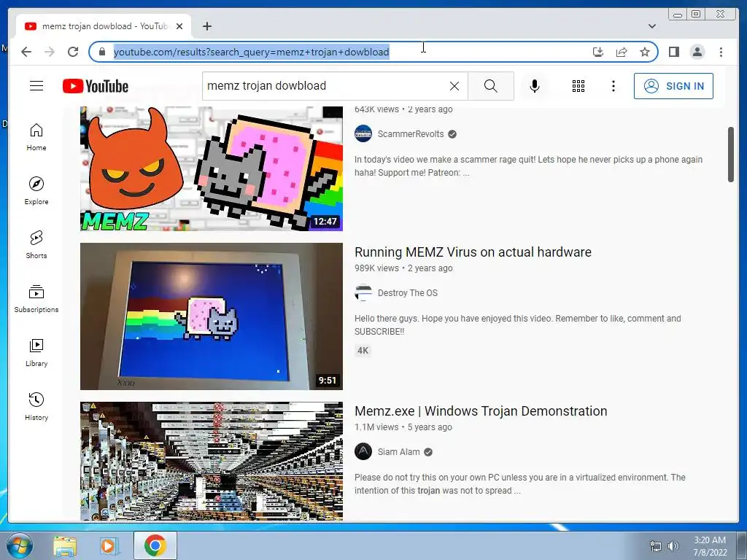Open History in sidebar
This screenshot has height=560, width=747.
[36, 406]
